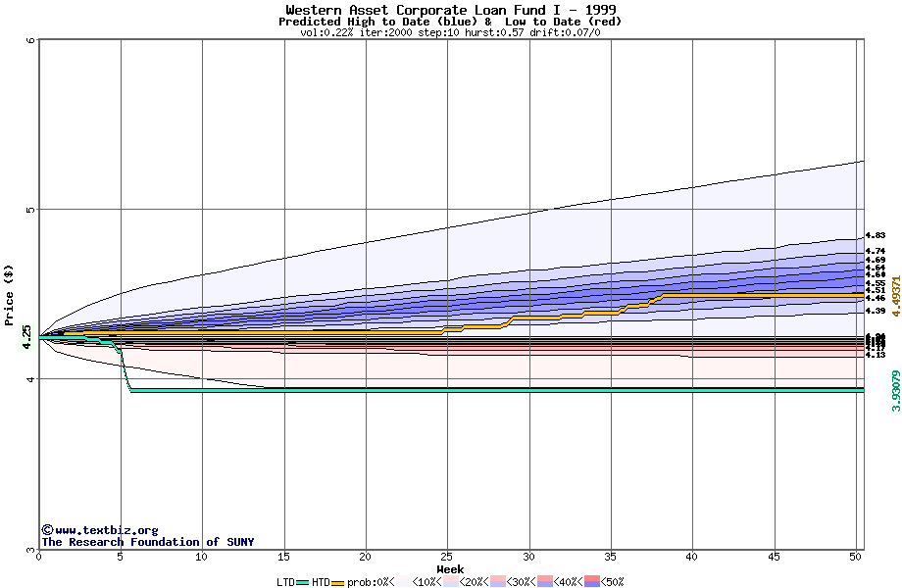Click the Price axis tick label '4'
The image size is (902, 588).
point(31,379)
